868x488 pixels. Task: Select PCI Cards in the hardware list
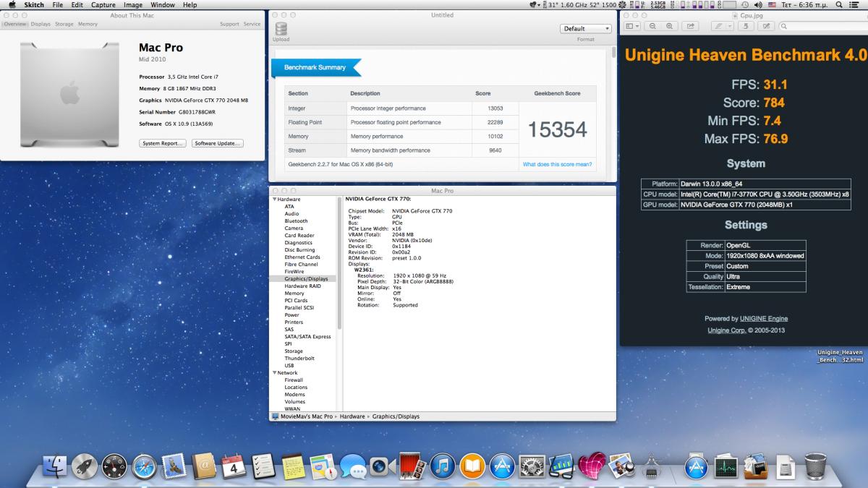coord(296,301)
